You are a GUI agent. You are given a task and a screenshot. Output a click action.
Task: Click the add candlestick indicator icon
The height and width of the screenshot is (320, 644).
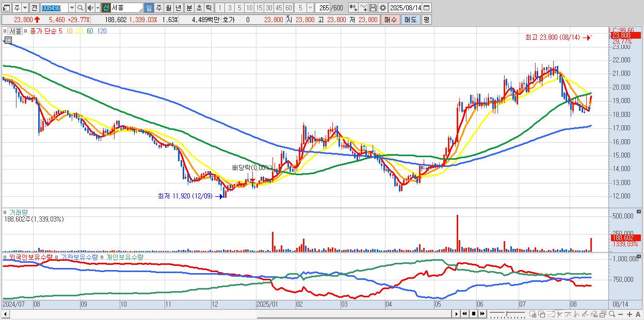tap(353, 8)
